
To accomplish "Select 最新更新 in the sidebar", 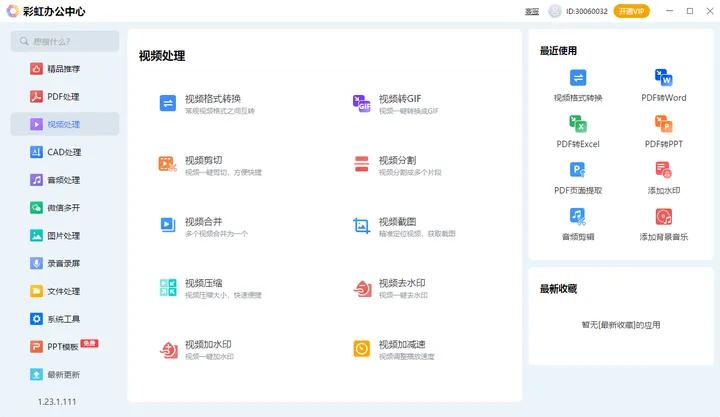I will 65,374.
